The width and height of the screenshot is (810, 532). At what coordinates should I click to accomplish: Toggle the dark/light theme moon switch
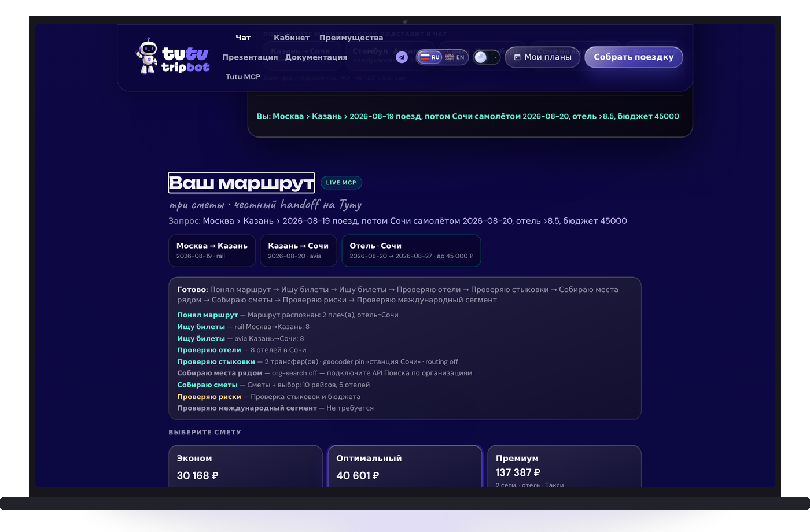pos(486,57)
